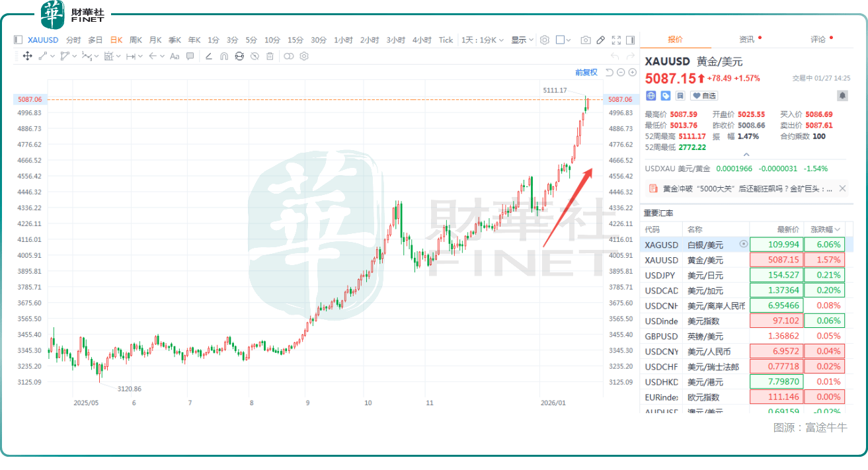Zoom in the chart with plus icon
This screenshot has width=868, height=470.
point(633,72)
